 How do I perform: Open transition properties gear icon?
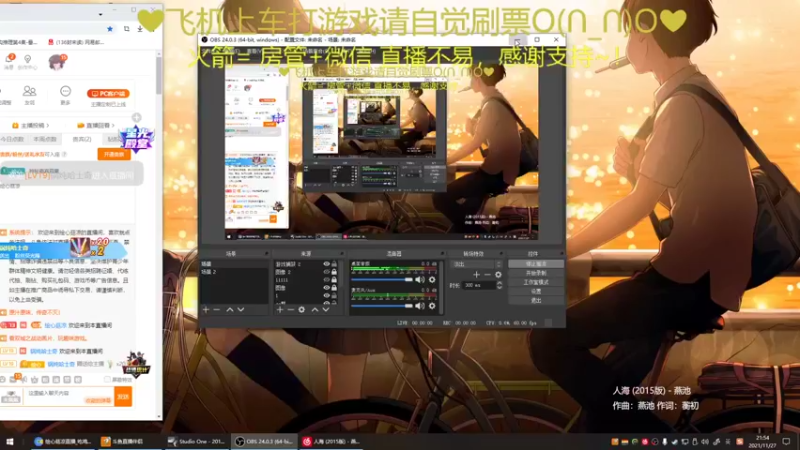(498, 274)
